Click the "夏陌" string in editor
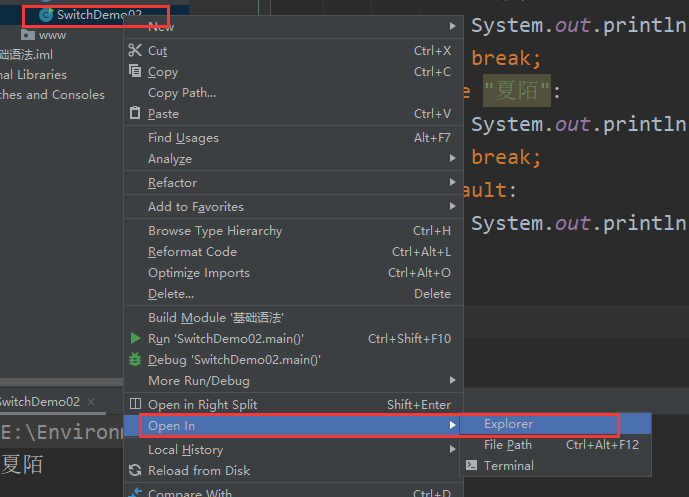Screen dimensions: 689x497 (517, 91)
